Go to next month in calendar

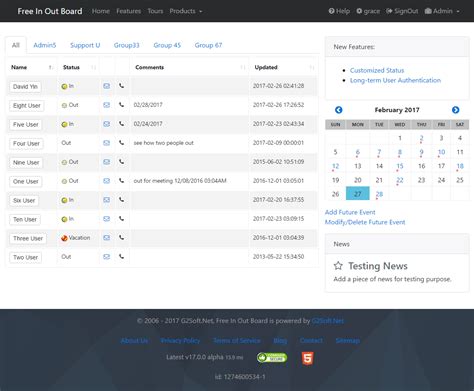tap(455, 110)
